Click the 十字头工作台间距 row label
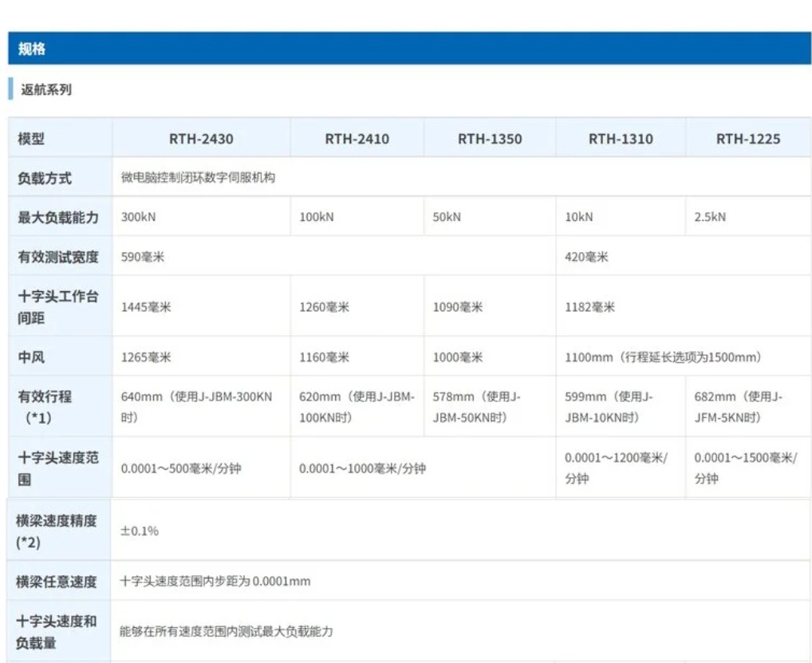 point(58,306)
